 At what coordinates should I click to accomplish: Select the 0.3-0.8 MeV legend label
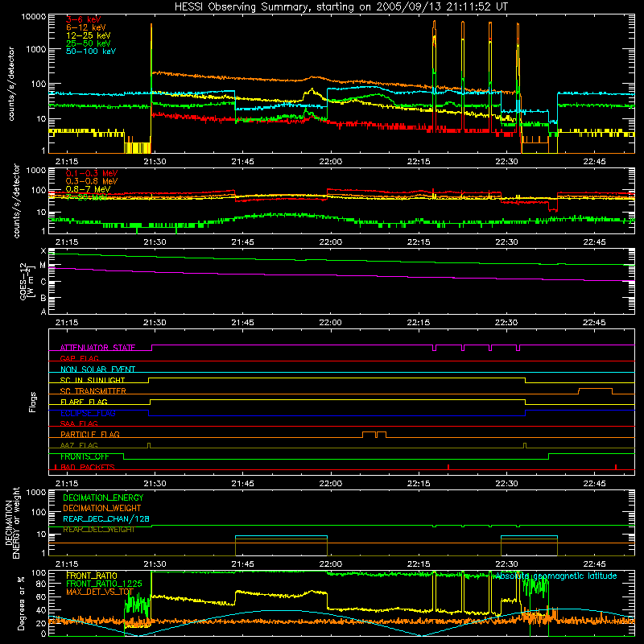(92, 181)
